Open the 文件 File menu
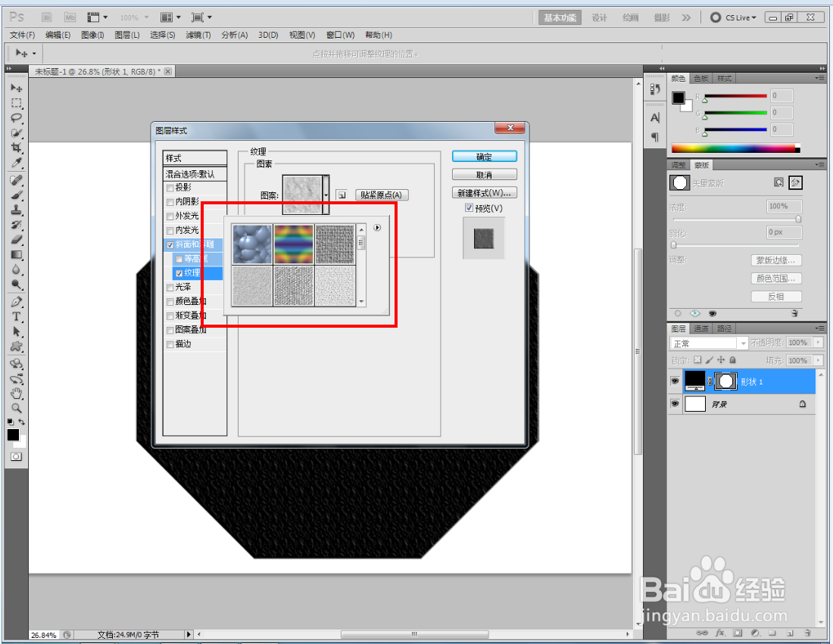The width and height of the screenshot is (833, 644). [22, 35]
